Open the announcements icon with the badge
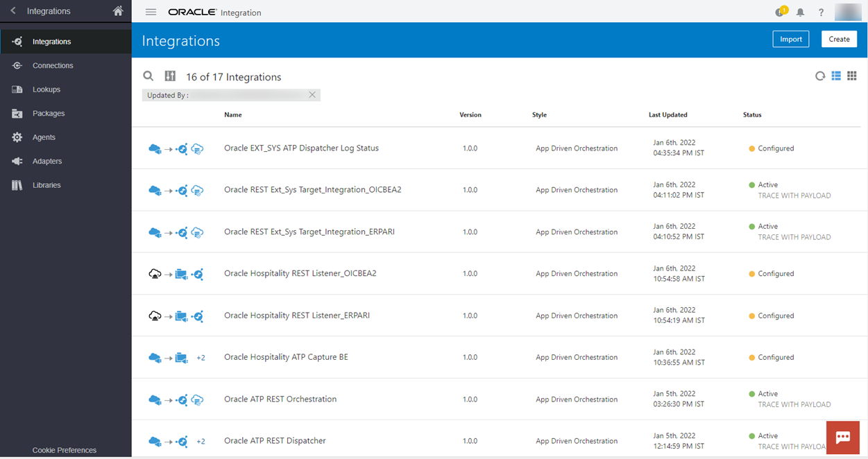This screenshot has width=868, height=459. coord(781,12)
